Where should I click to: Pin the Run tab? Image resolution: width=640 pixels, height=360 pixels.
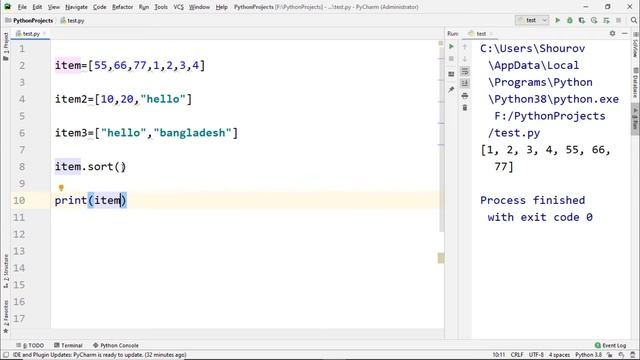(451, 89)
